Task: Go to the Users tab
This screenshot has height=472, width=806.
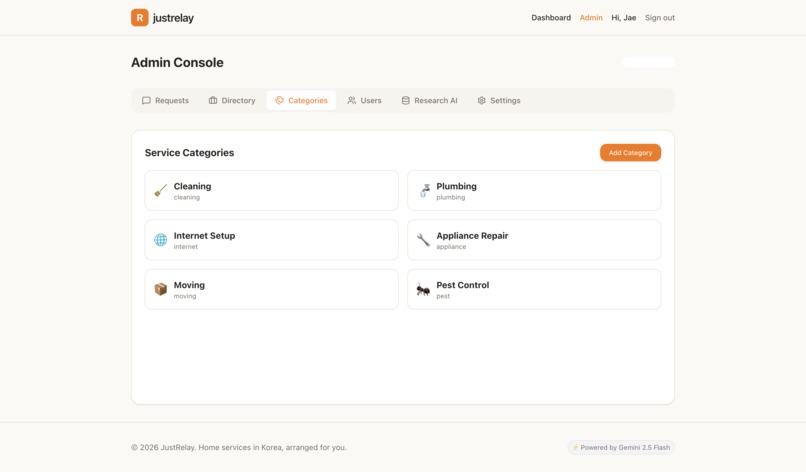Action: coord(364,100)
